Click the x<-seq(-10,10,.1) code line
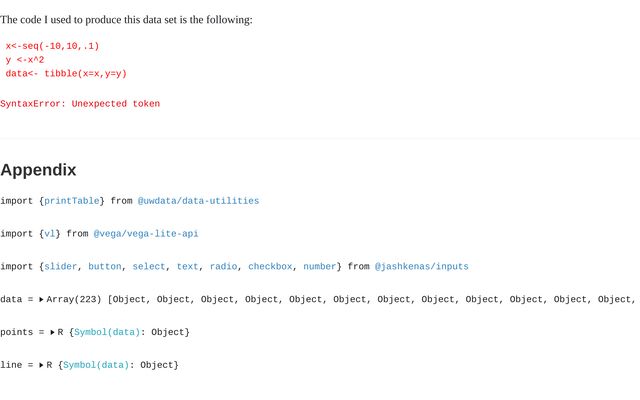 [x=52, y=46]
